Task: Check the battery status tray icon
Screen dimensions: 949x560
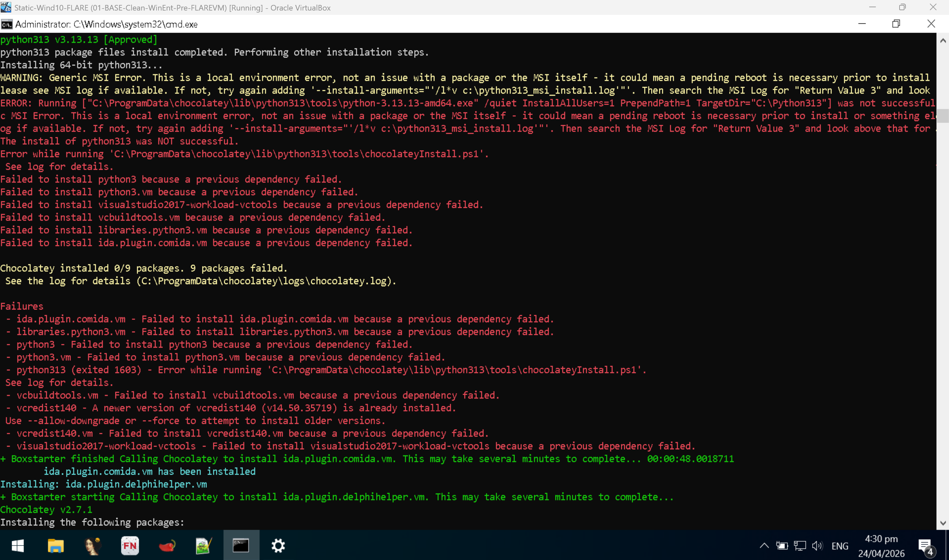Action: point(782,546)
